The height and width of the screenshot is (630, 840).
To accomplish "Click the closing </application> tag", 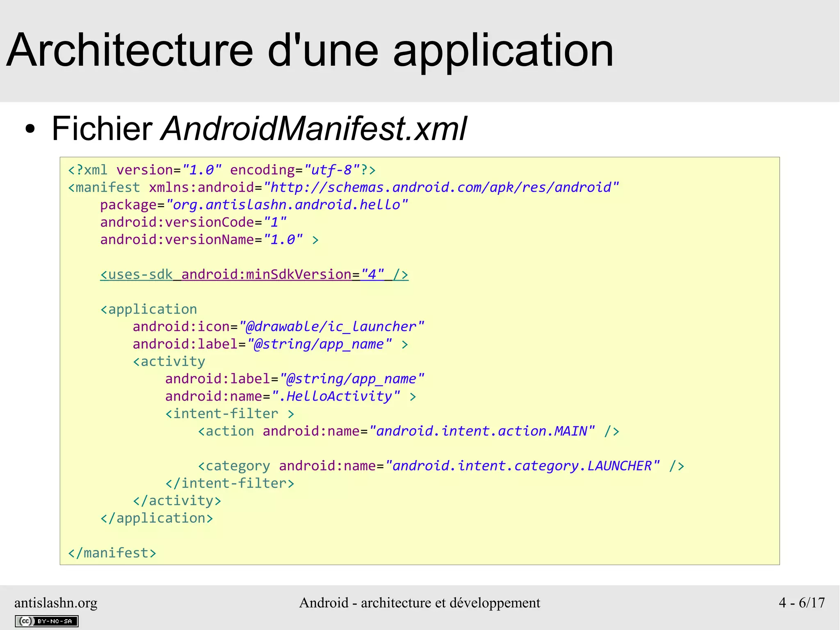I will 157,518.
